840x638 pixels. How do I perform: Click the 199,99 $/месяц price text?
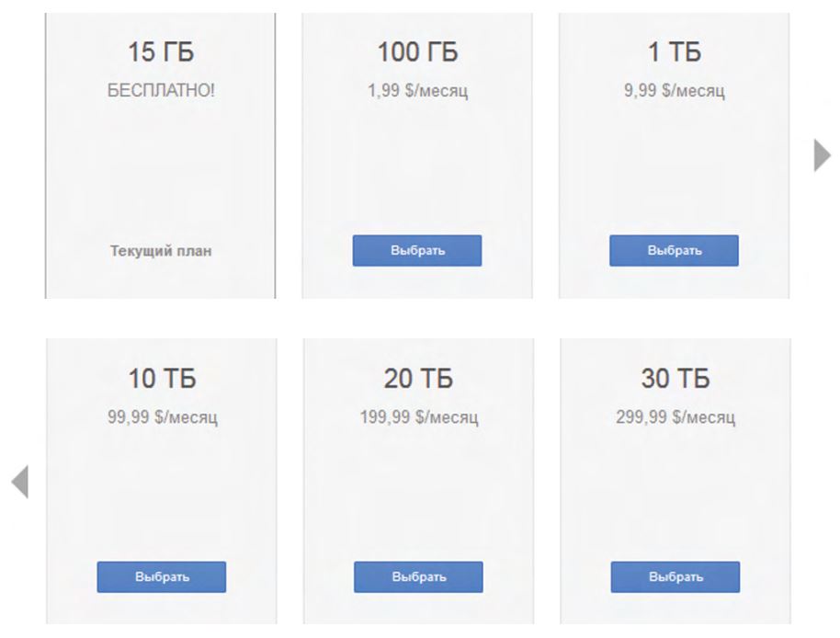418,417
